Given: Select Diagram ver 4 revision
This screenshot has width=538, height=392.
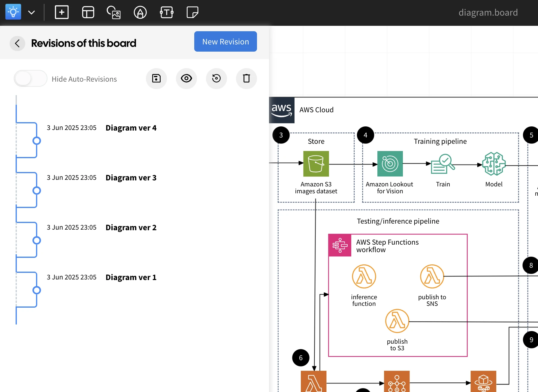Looking at the screenshot, I should coord(131,128).
